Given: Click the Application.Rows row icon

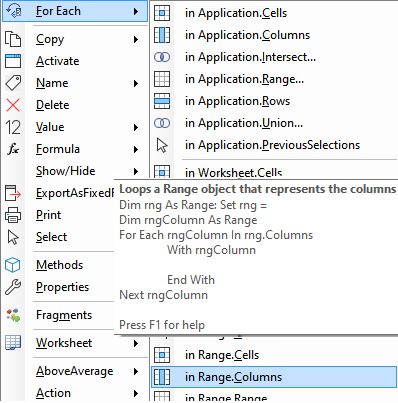Looking at the screenshot, I should coord(162,101).
